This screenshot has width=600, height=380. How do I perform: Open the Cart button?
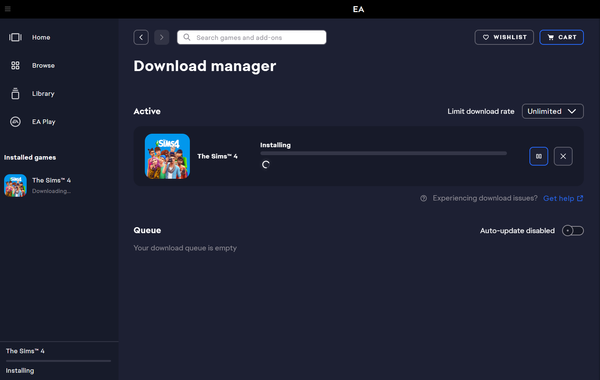[x=561, y=37]
